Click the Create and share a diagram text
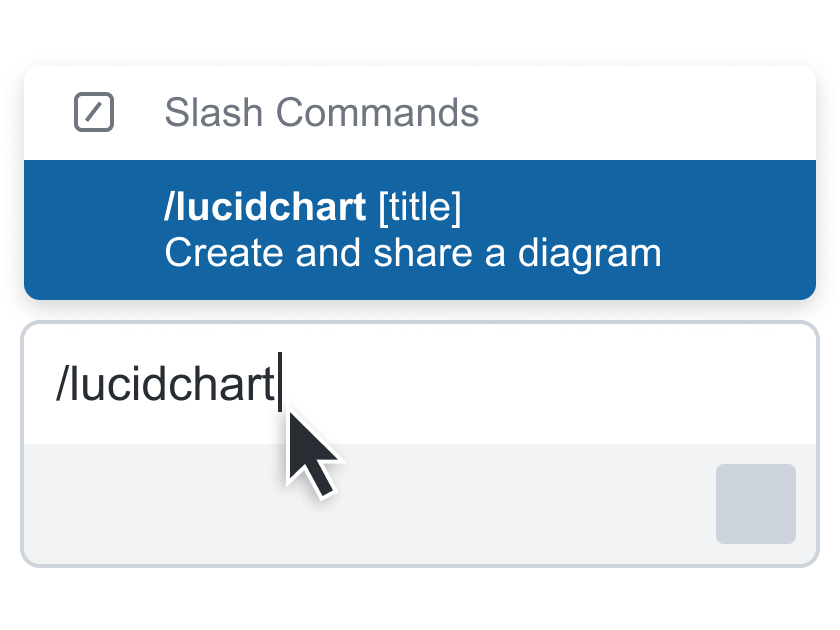The width and height of the screenshot is (840, 630). [x=413, y=253]
